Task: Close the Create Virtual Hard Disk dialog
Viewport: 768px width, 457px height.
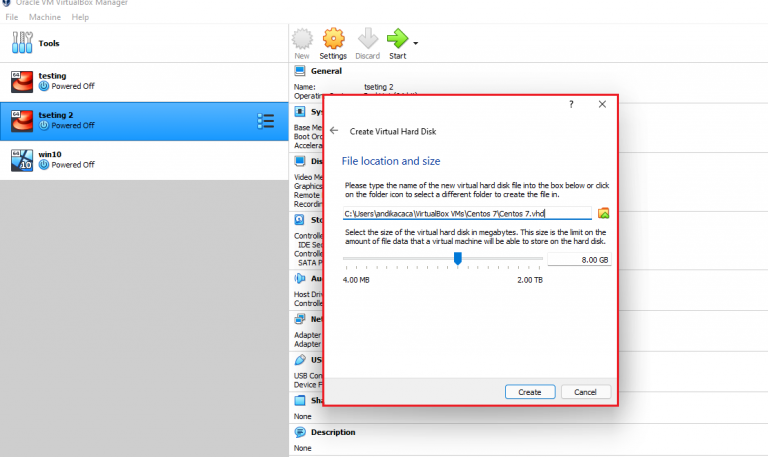Action: coord(602,104)
